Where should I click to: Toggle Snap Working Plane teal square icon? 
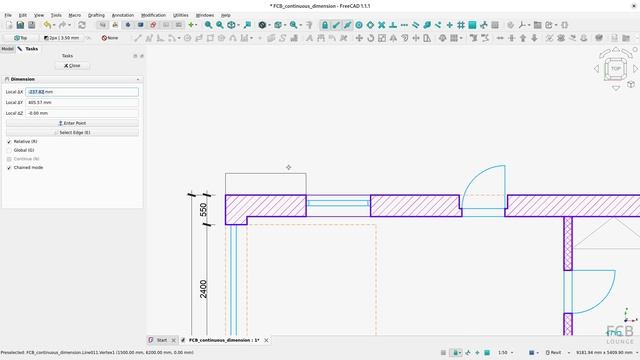coord(472,25)
